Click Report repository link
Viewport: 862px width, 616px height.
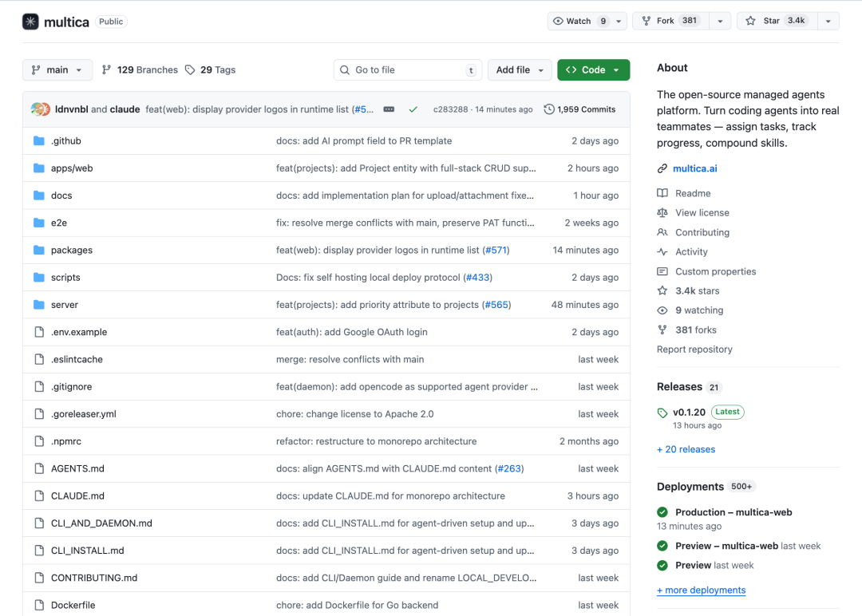click(x=694, y=349)
